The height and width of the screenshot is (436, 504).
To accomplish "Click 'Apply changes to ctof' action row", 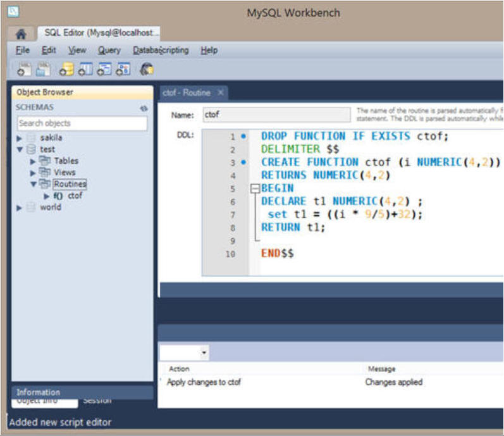I will tap(204, 382).
